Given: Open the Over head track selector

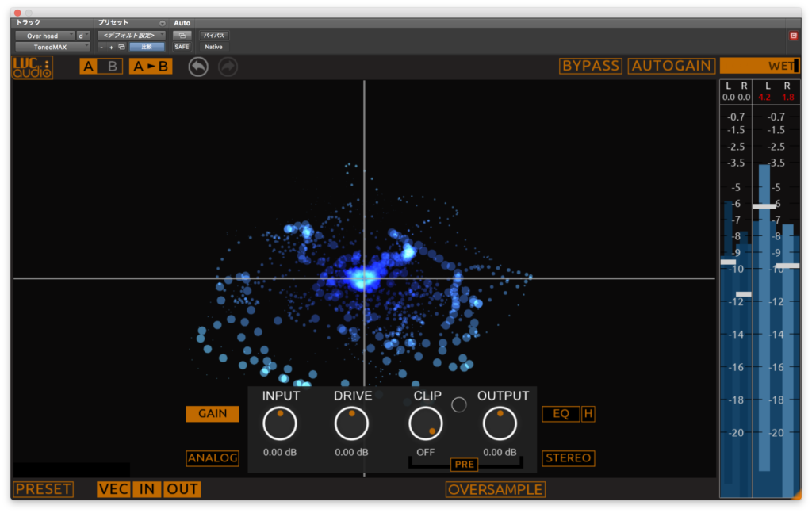Looking at the screenshot, I should click(45, 35).
